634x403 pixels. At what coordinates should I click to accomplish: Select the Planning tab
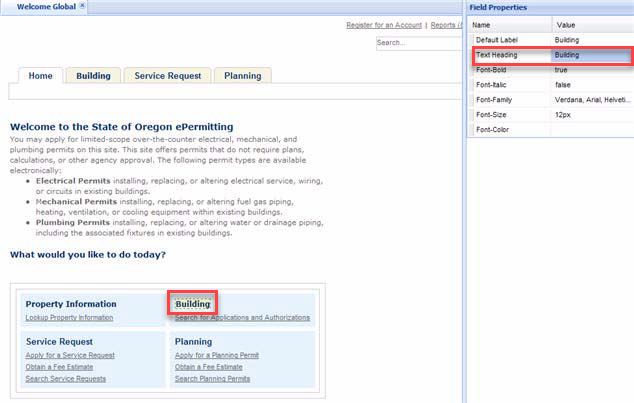[242, 76]
